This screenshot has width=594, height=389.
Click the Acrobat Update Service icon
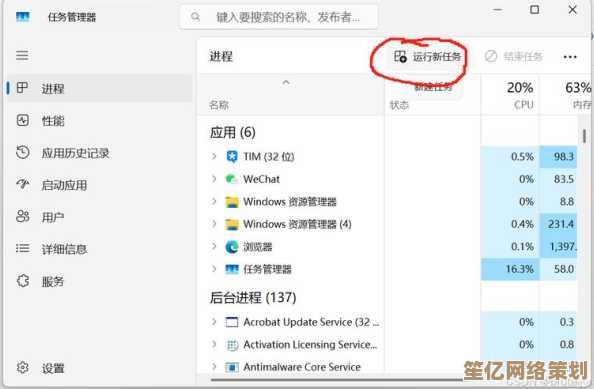pyautogui.click(x=231, y=322)
